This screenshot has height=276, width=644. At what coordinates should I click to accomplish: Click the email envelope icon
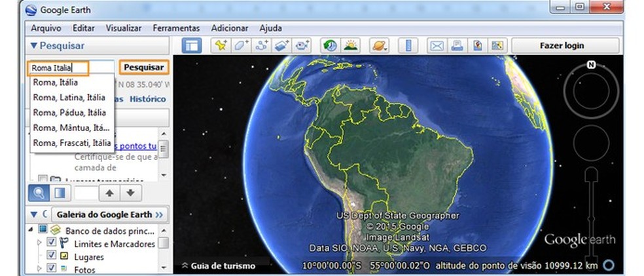pyautogui.click(x=437, y=46)
